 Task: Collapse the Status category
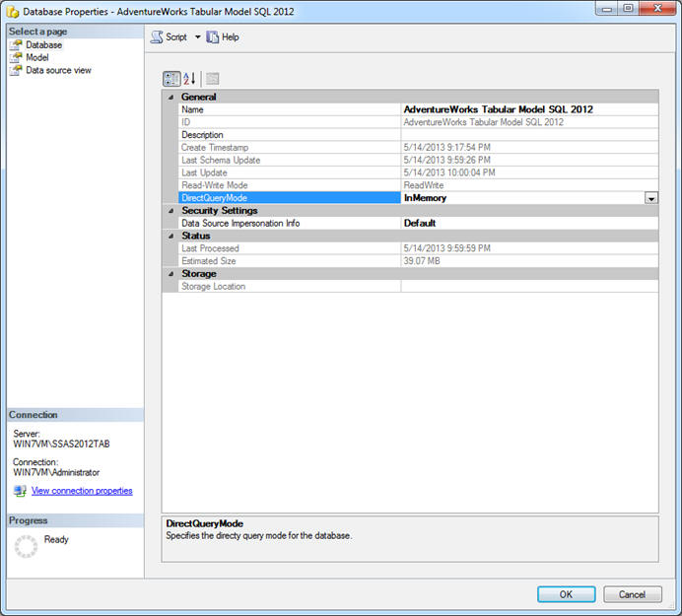point(170,236)
